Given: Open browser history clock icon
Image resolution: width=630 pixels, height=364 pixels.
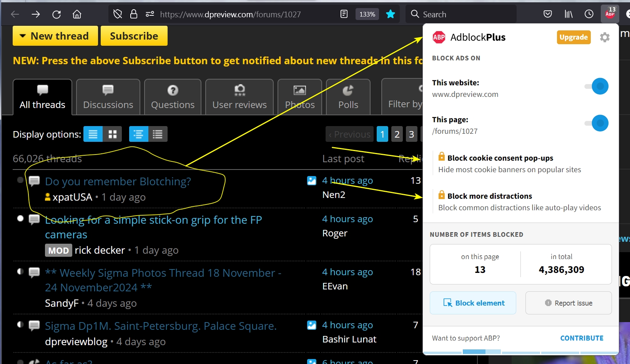Looking at the screenshot, I should 589,14.
